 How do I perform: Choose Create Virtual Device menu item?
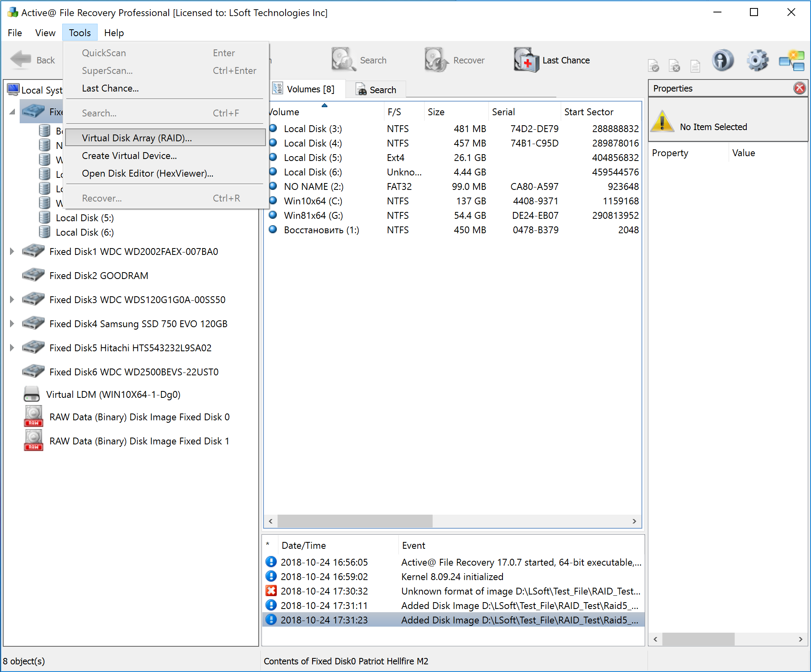[x=165, y=156]
